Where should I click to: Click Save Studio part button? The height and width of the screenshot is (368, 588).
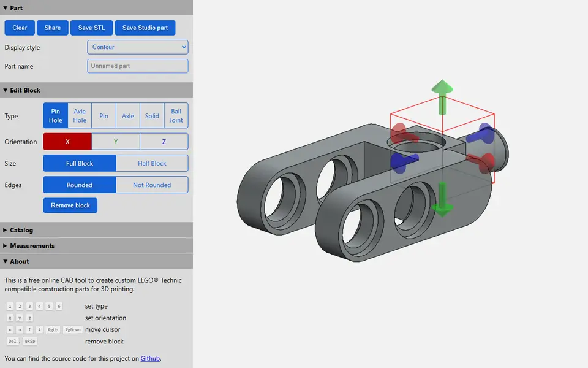point(145,28)
